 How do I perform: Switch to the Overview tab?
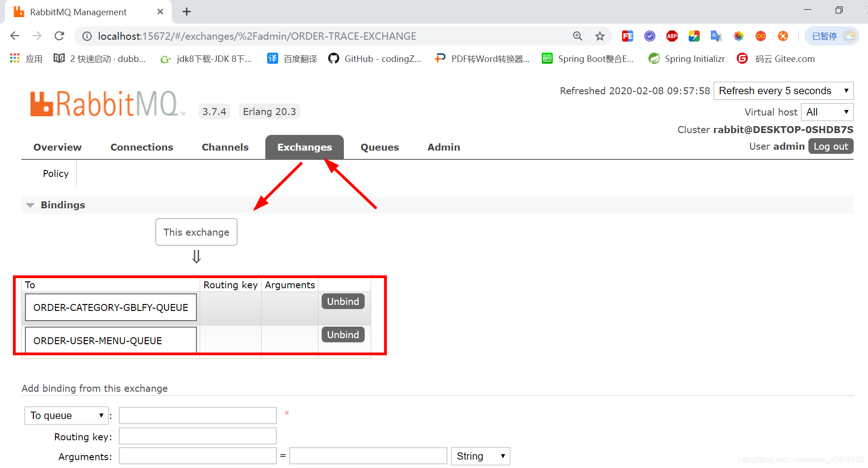click(57, 147)
